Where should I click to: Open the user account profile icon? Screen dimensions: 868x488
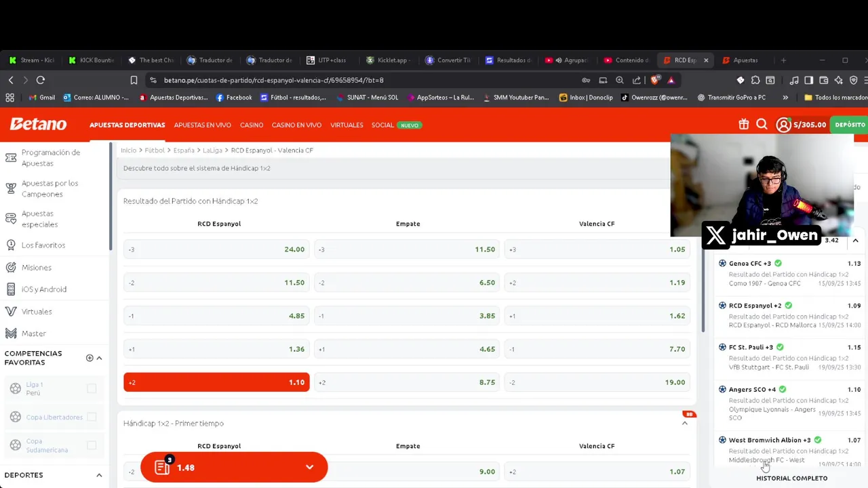783,125
